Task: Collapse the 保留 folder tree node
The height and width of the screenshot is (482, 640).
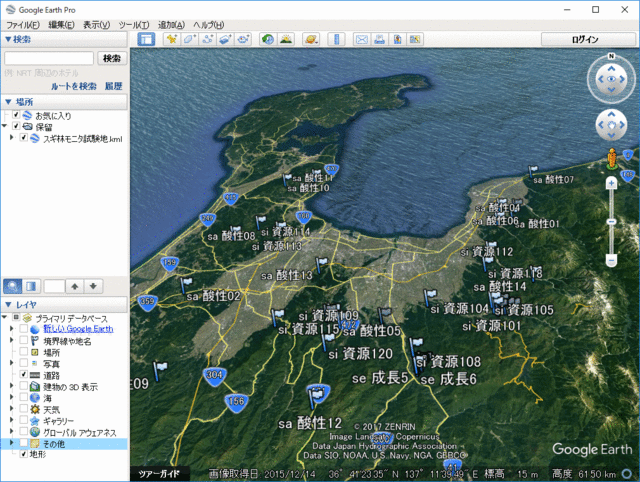Action: click(4, 126)
